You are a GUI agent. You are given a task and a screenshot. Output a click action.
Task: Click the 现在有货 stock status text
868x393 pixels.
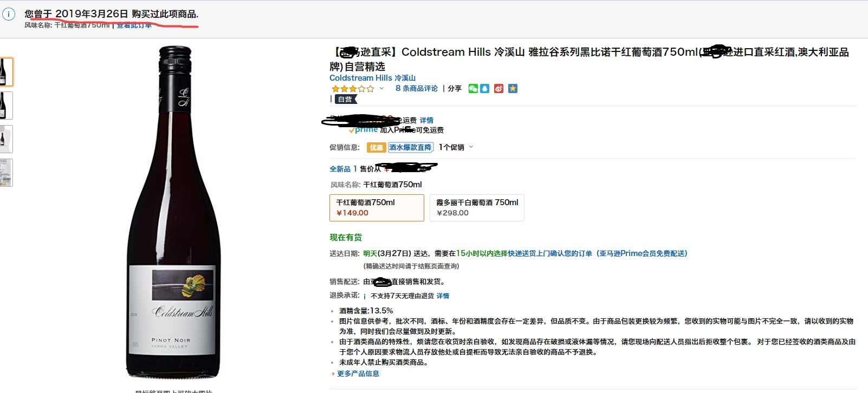(346, 237)
